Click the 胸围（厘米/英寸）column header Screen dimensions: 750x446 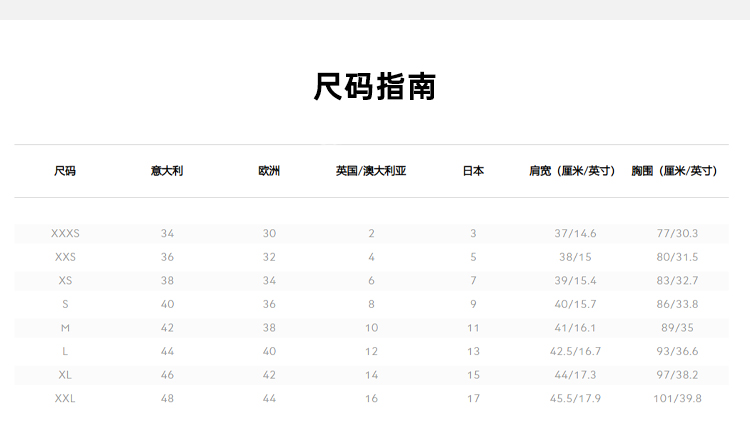tap(677, 171)
